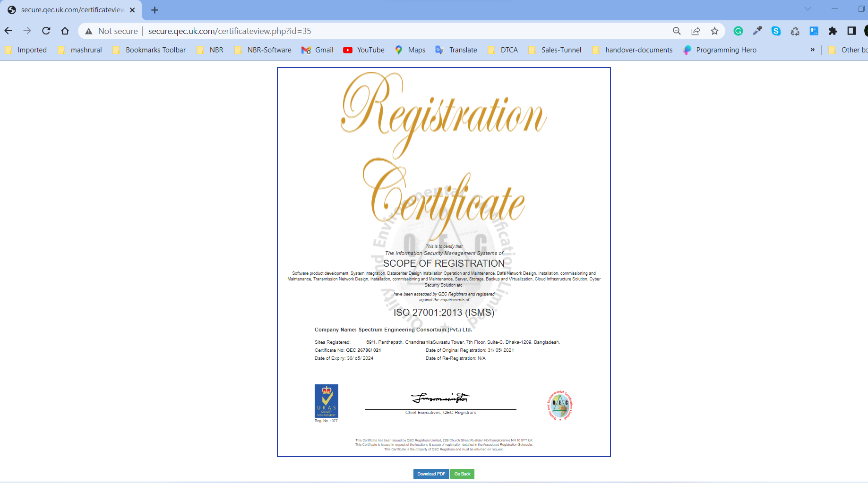The image size is (868, 483).
Task: Open the zoom magnifier icon in address bar
Action: [x=677, y=31]
